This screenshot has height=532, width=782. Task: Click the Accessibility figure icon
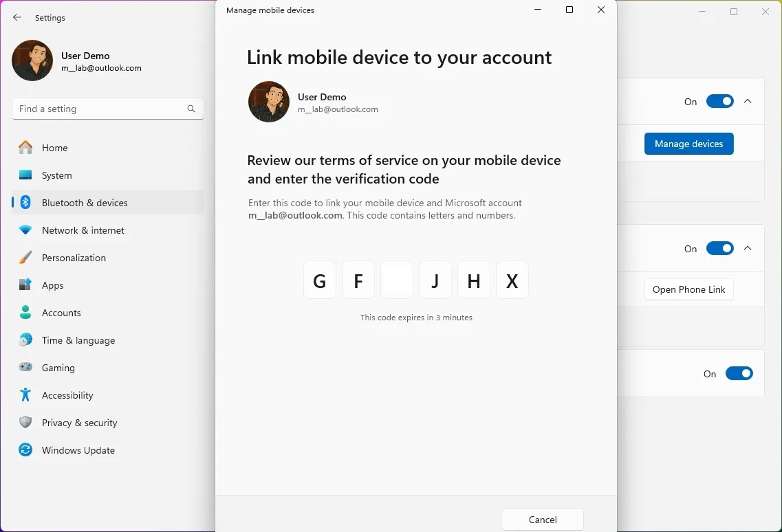[25, 395]
